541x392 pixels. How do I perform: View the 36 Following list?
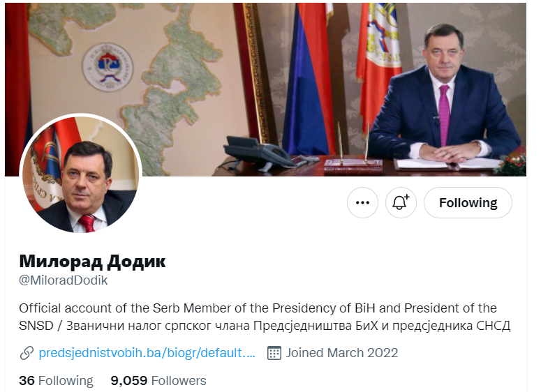(x=57, y=381)
